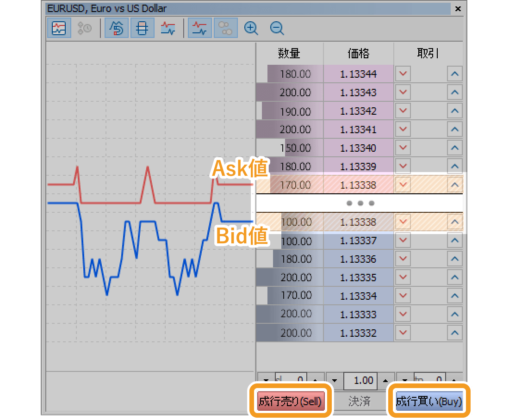Toggle auto-centering mode icon with magnet
The width and height of the screenshot is (509, 420).
pyautogui.click(x=117, y=28)
